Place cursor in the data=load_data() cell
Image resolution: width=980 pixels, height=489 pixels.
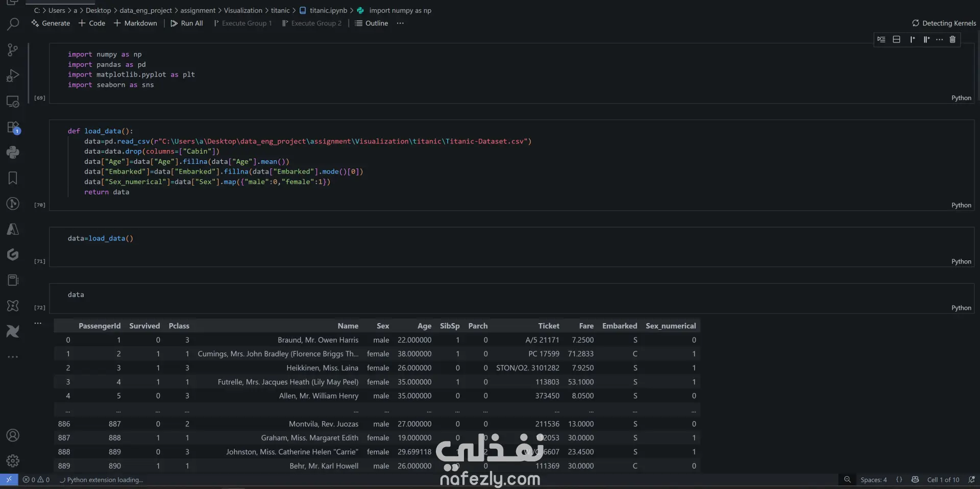[x=512, y=247]
